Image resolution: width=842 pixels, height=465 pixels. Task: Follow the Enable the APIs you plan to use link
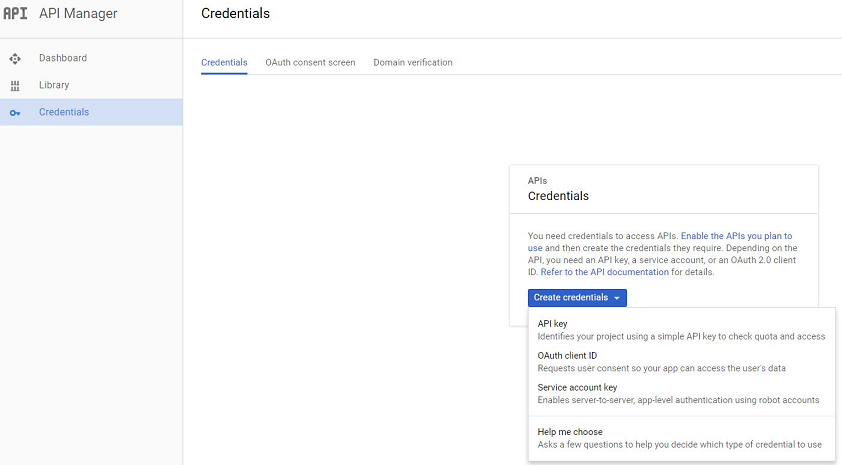pos(736,236)
